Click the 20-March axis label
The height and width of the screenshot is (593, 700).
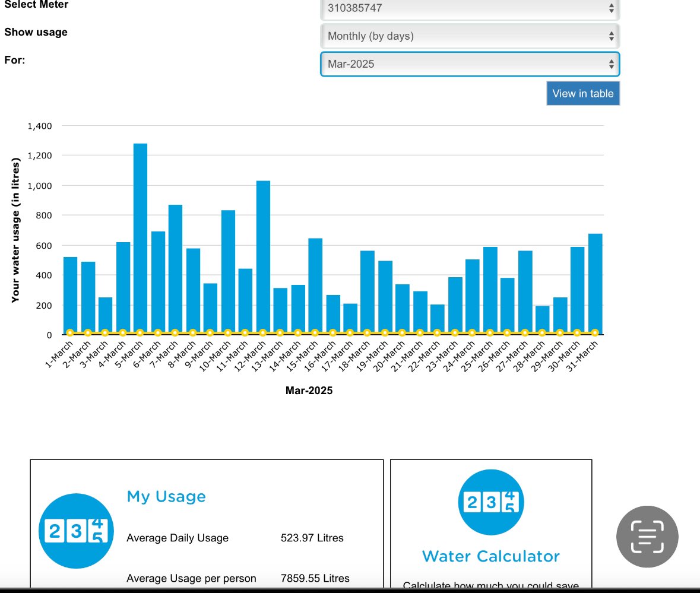[389, 356]
